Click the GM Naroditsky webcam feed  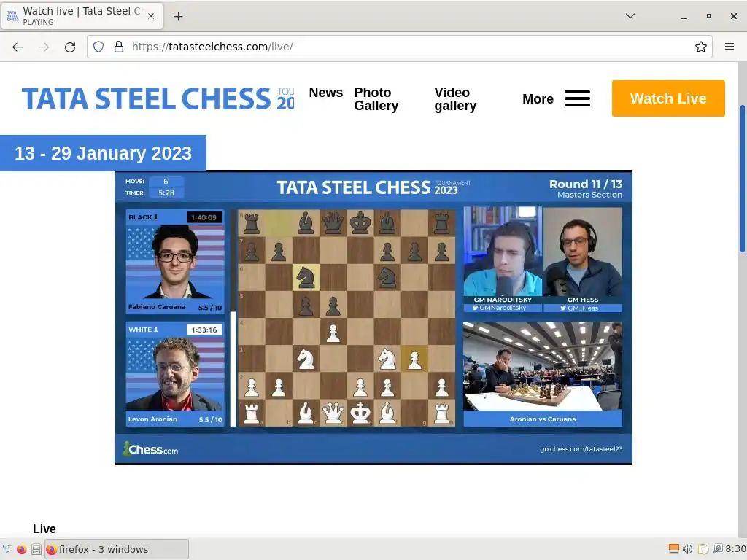(x=503, y=252)
